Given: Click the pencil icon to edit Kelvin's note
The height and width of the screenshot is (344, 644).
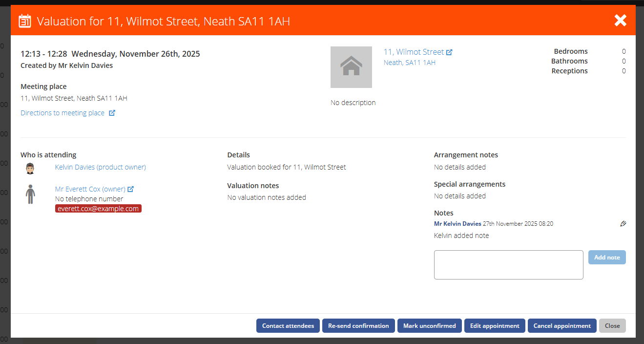Looking at the screenshot, I should tap(623, 223).
